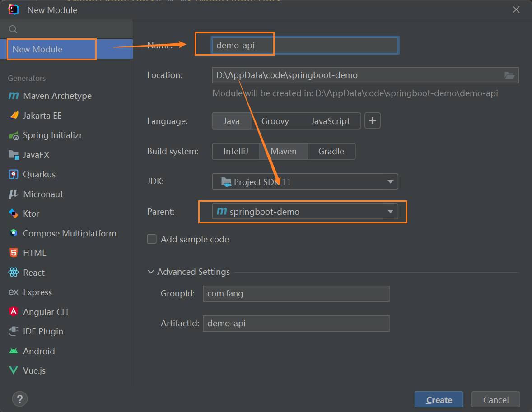532x412 pixels.
Task: Click inside the GroupId field
Action: point(296,294)
